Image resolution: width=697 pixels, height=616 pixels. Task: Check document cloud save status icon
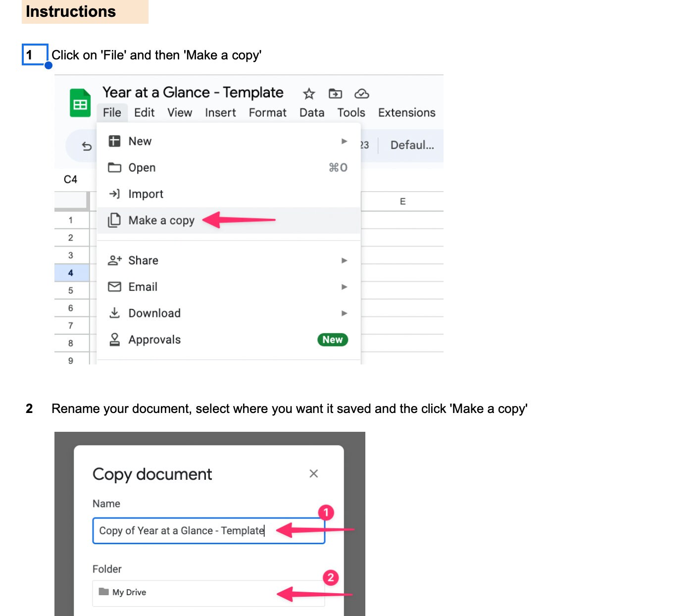pos(362,94)
